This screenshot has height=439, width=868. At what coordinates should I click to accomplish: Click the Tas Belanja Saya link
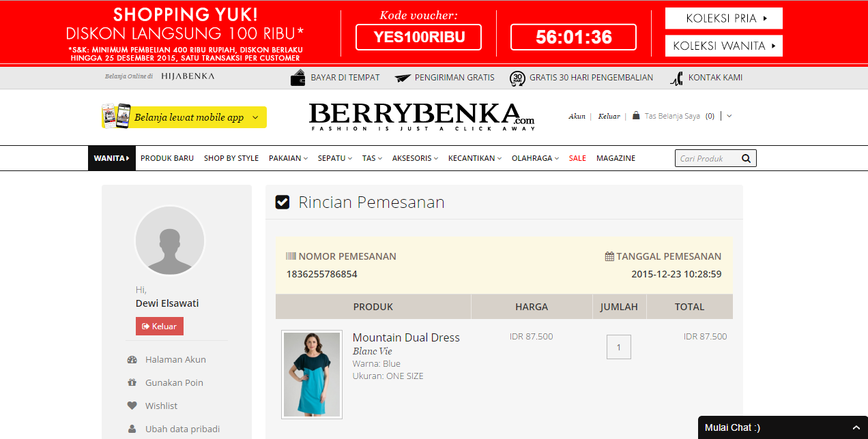click(672, 116)
